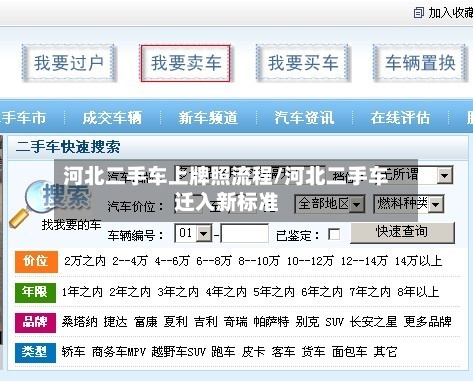Filter by age 1年之内

coord(82,292)
